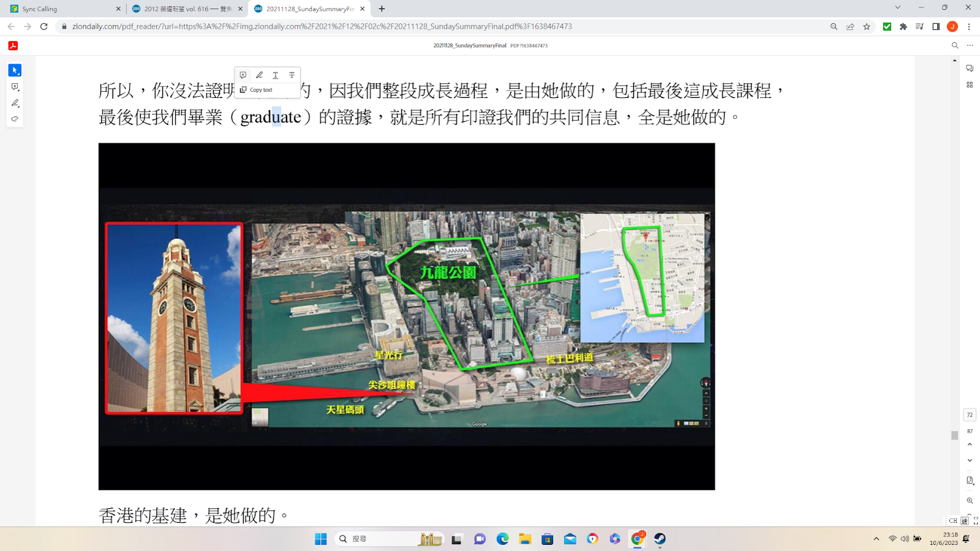
Task: Click the green checkmark extension icon
Action: tap(887, 26)
